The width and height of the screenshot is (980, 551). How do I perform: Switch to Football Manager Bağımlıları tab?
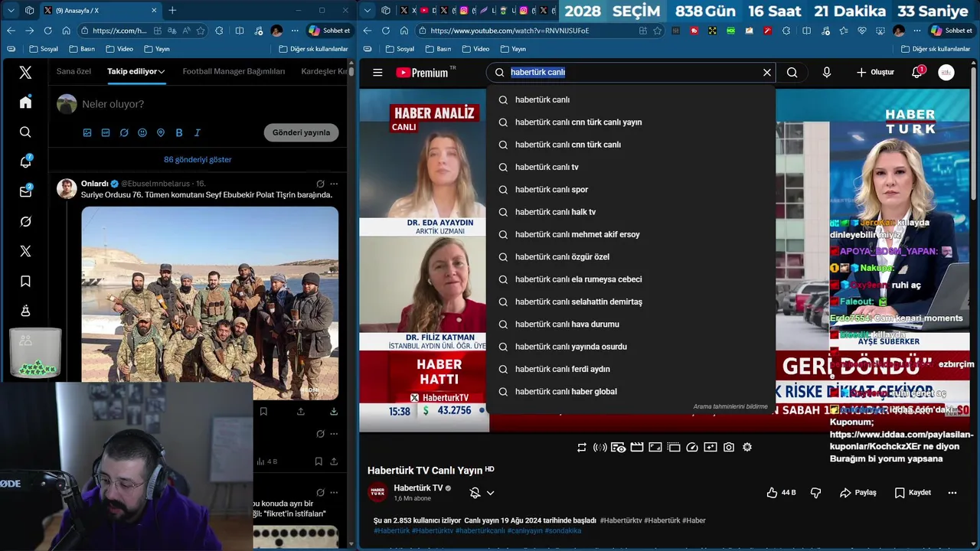[234, 71]
